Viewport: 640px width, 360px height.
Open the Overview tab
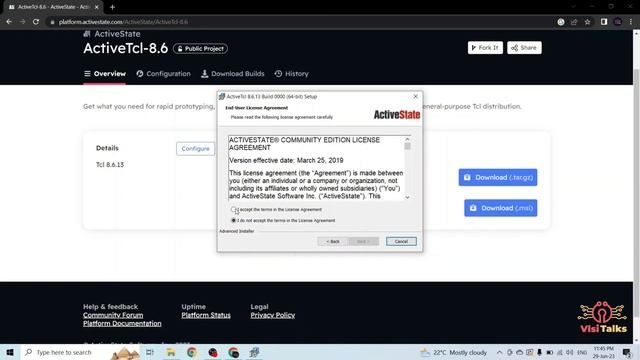click(105, 74)
